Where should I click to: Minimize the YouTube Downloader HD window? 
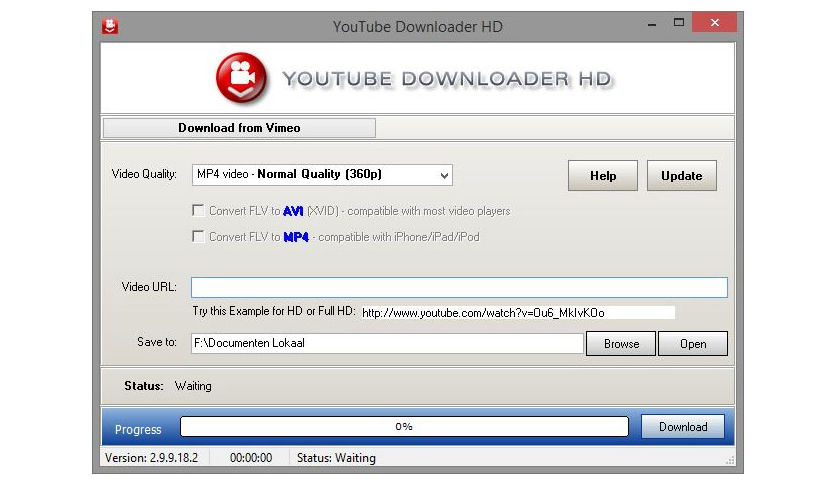click(644, 24)
